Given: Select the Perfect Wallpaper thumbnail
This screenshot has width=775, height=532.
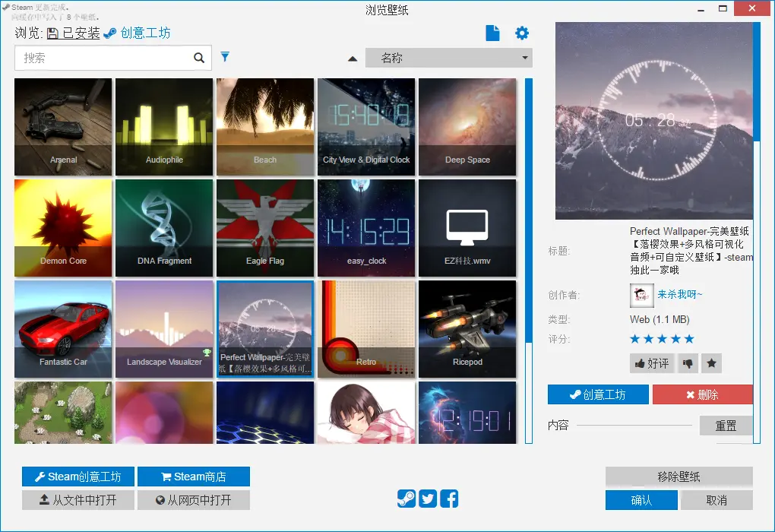Looking at the screenshot, I should 265,329.
